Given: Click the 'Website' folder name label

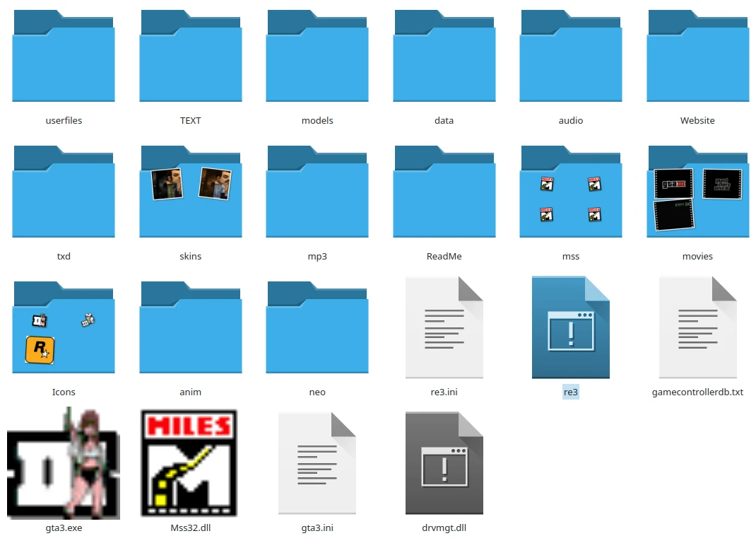Looking at the screenshot, I should pyautogui.click(x=697, y=121).
